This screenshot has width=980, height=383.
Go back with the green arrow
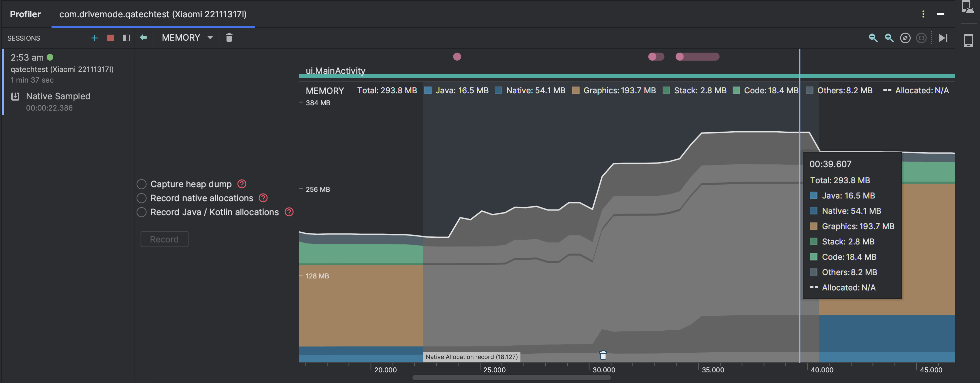click(144, 38)
